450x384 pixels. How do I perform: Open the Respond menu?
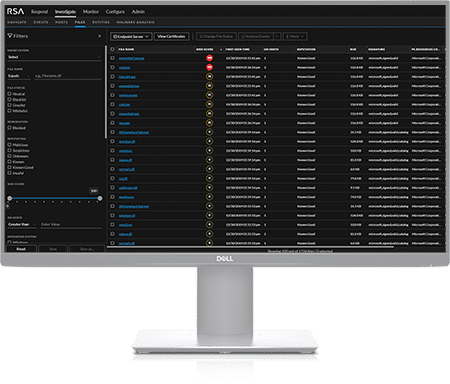[39, 12]
